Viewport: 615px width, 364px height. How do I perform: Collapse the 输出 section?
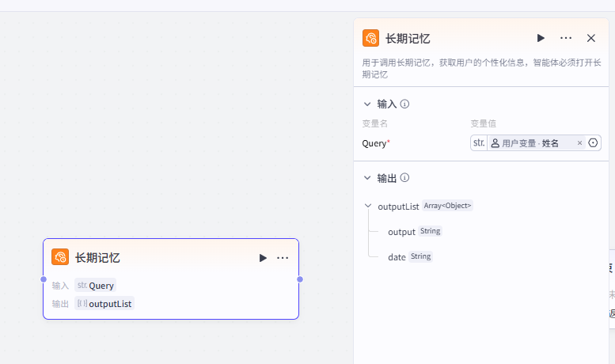click(x=367, y=178)
